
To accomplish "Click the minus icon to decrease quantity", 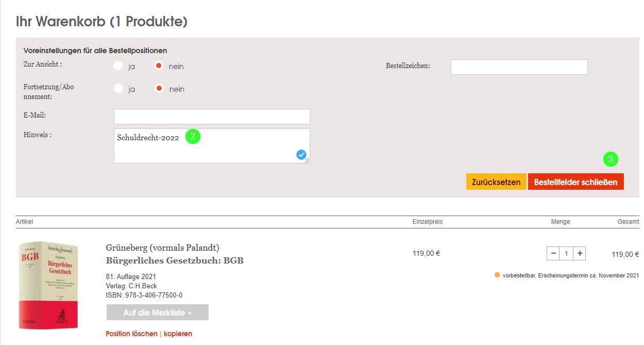I will (x=553, y=253).
